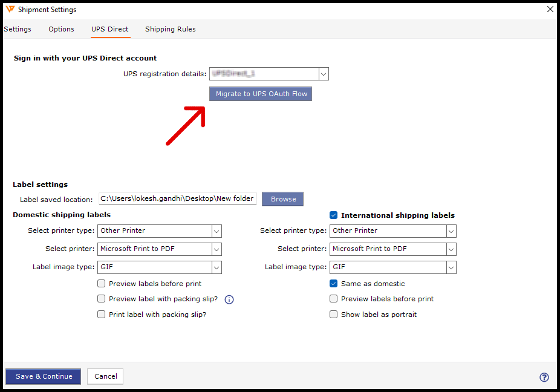Click the Shipment Settings app logo icon

[9, 10]
